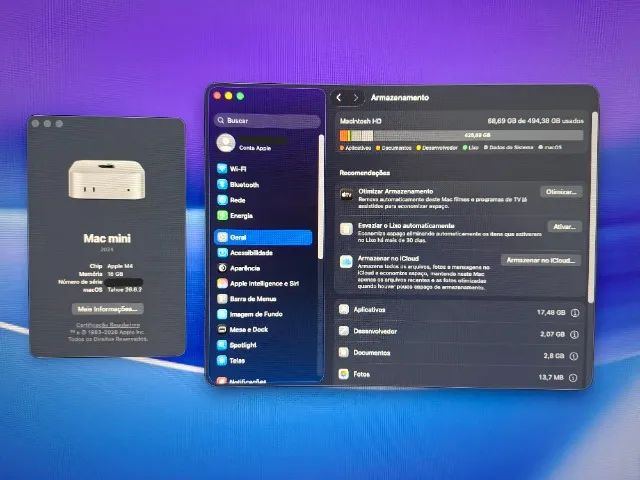Show info for Desenvolvedor storage
Screen dimensions: 640x480
[x=574, y=335]
